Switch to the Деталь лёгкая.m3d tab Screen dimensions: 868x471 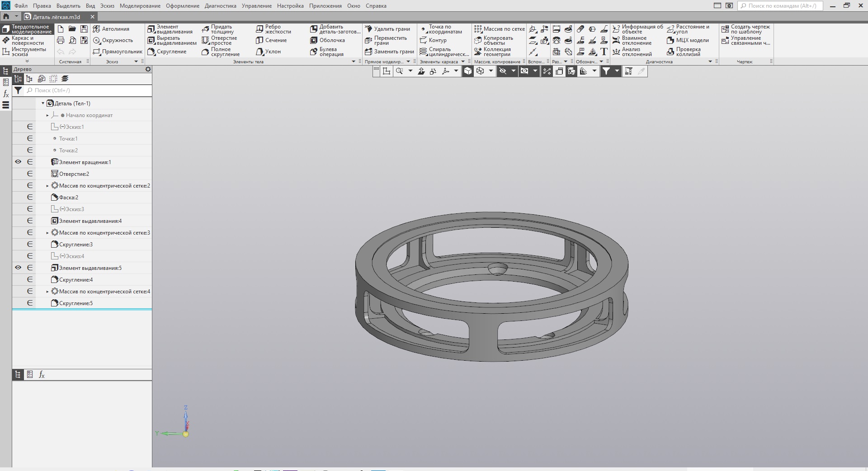(57, 17)
